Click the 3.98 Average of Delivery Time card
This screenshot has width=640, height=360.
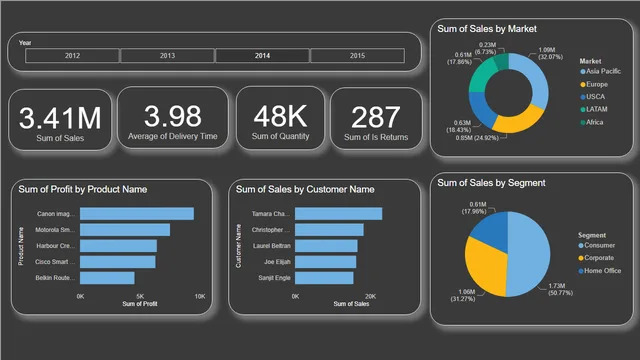[x=173, y=118]
